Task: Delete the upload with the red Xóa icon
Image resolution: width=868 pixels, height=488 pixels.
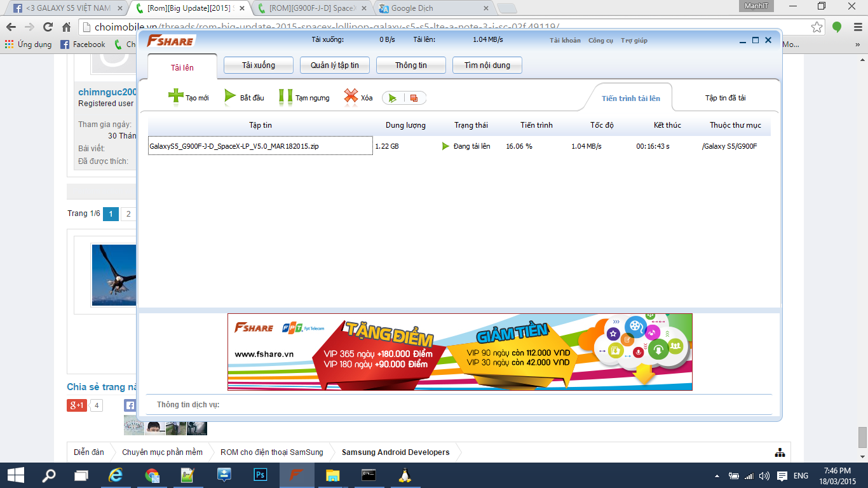Action: point(351,97)
